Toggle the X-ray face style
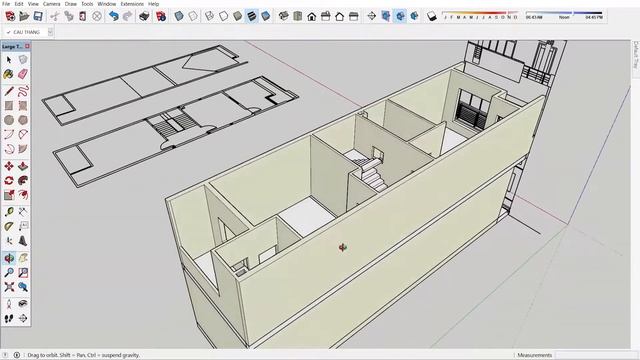 179,16
